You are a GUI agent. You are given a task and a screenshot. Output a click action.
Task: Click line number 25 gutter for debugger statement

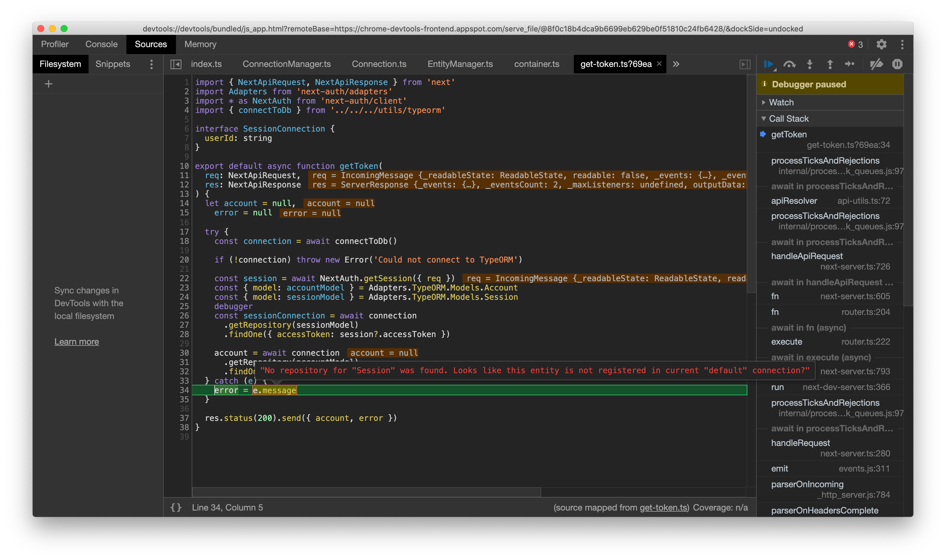(184, 306)
